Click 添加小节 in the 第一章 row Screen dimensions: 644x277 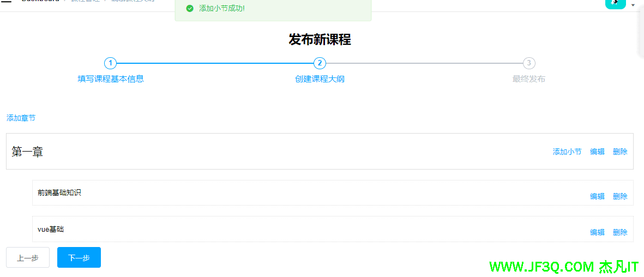(567, 152)
